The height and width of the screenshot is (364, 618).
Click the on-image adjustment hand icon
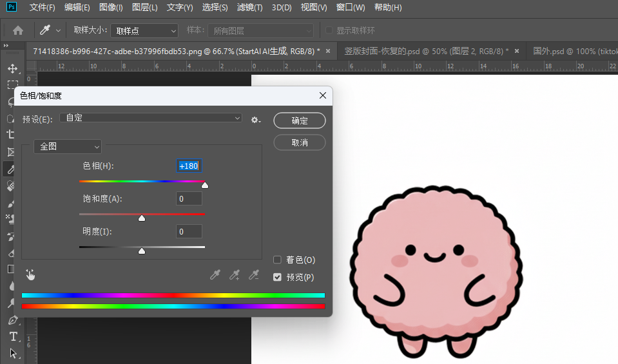point(30,275)
